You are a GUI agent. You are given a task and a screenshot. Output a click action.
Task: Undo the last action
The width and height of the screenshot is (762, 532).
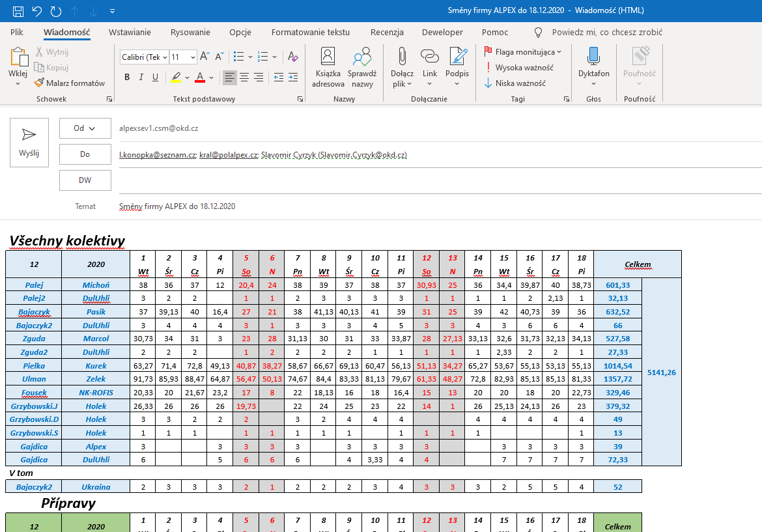[x=37, y=11]
